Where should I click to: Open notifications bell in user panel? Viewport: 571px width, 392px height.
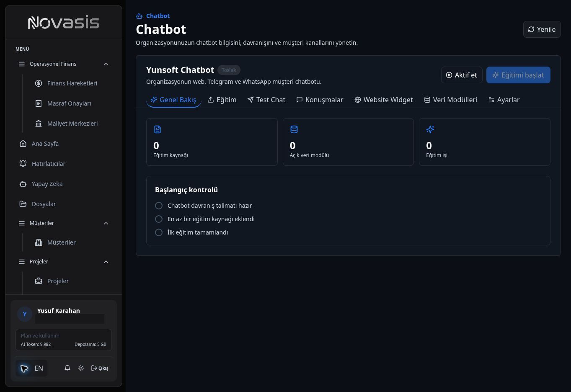67,368
